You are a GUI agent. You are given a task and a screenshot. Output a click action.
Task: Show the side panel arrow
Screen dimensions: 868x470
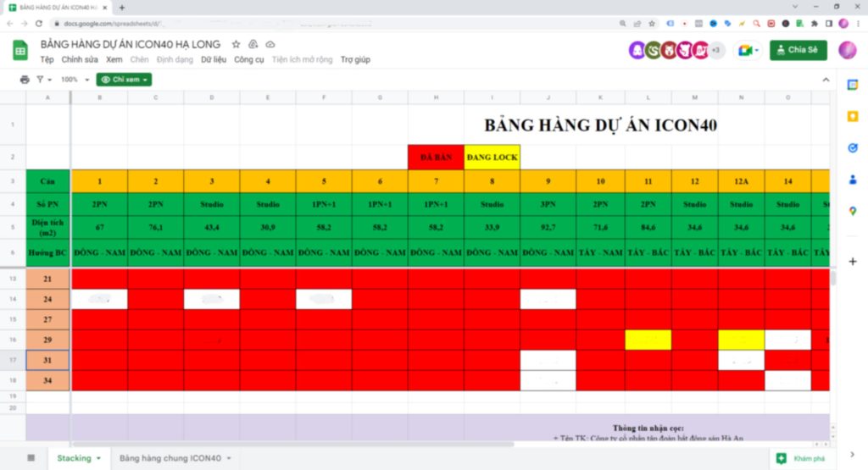tap(853, 454)
